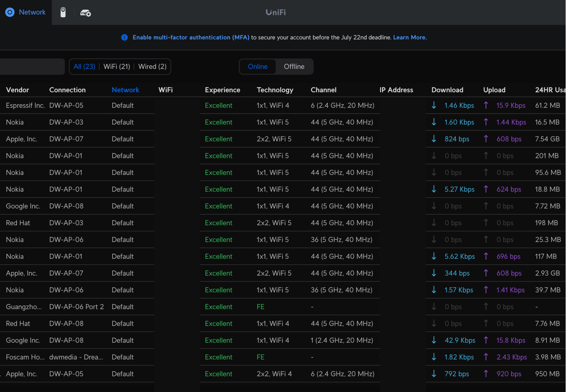Sort by Channel column header
The image size is (588, 392).
click(323, 90)
